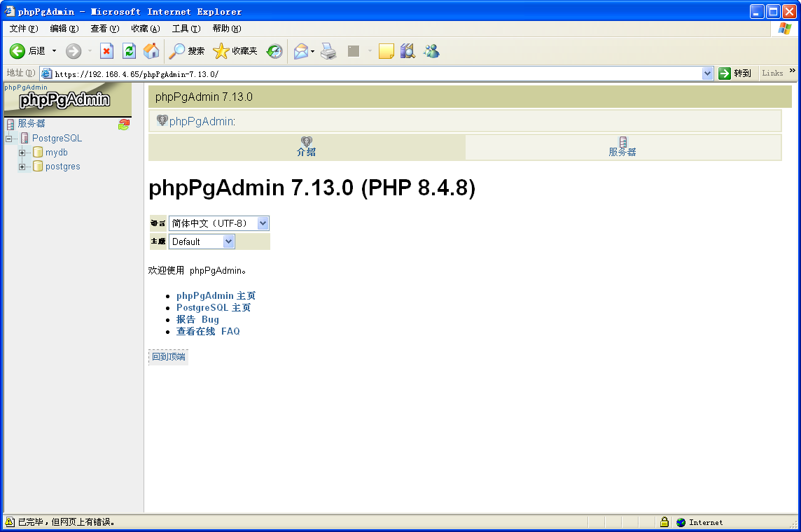Launch the Messenger people icon
801x532 pixels.
click(431, 51)
